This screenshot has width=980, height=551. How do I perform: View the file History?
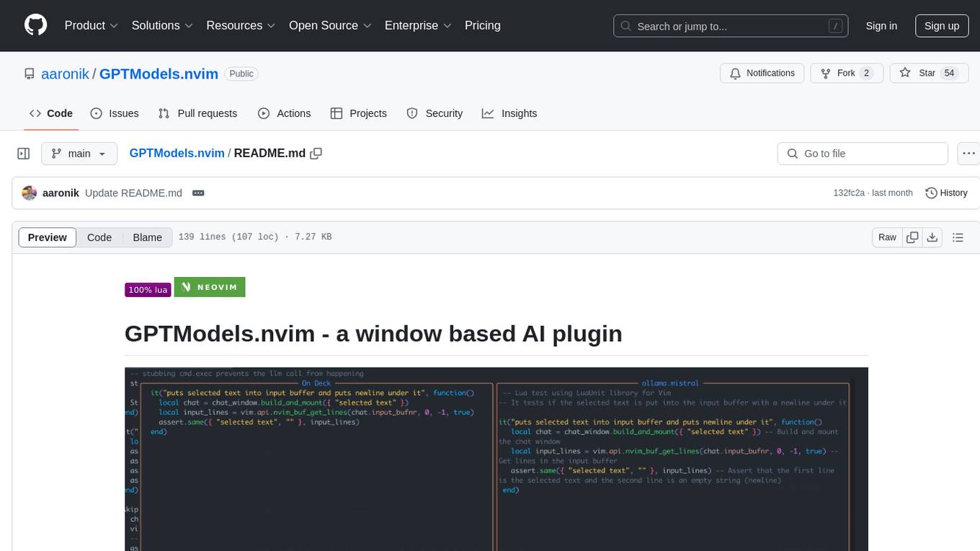coord(946,193)
